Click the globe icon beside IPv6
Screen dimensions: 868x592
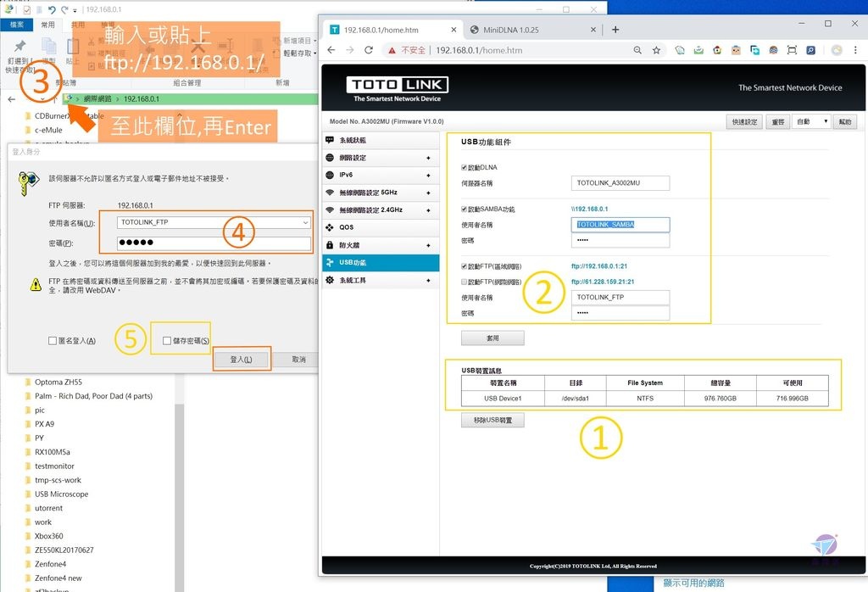(x=330, y=175)
